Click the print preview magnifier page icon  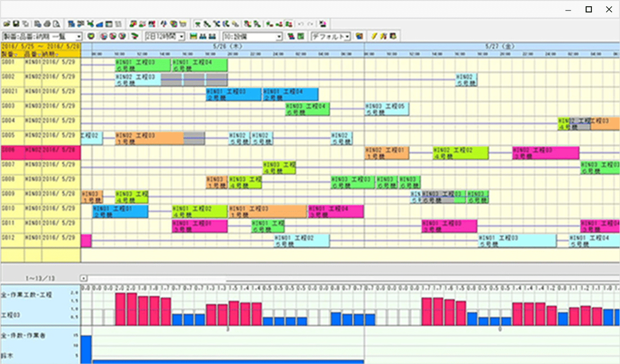point(55,24)
